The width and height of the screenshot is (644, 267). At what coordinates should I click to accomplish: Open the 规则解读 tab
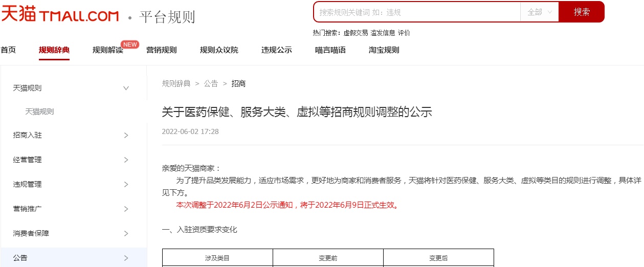click(108, 50)
